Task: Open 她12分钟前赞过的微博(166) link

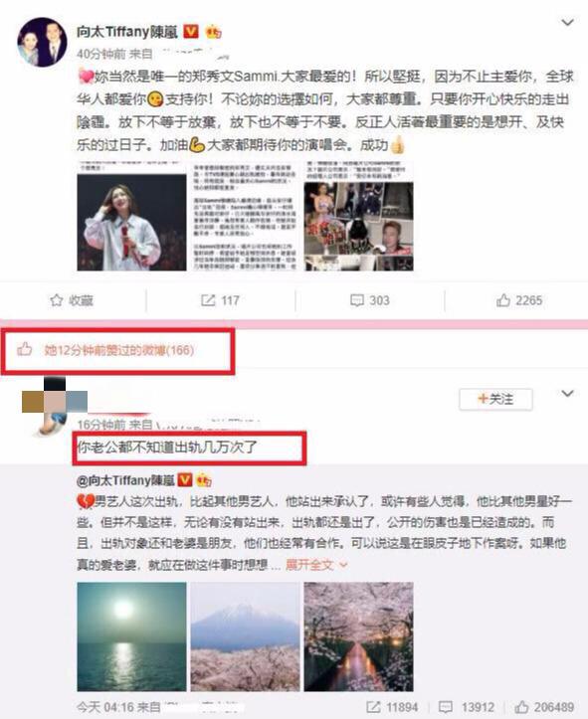Action: pos(119,350)
